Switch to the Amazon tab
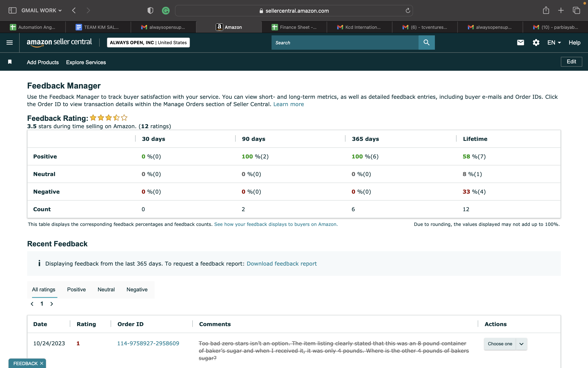This screenshot has width=588, height=368. pos(229,27)
